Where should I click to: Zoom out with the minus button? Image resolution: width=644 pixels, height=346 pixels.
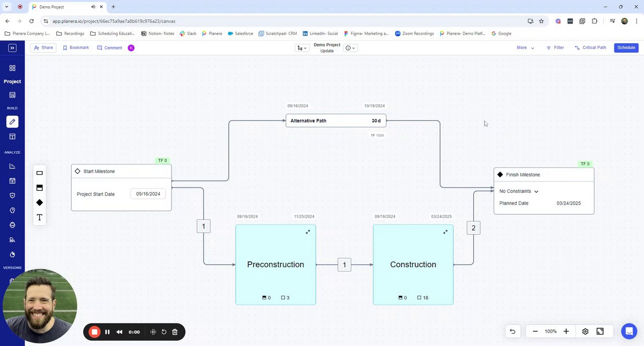pos(535,332)
